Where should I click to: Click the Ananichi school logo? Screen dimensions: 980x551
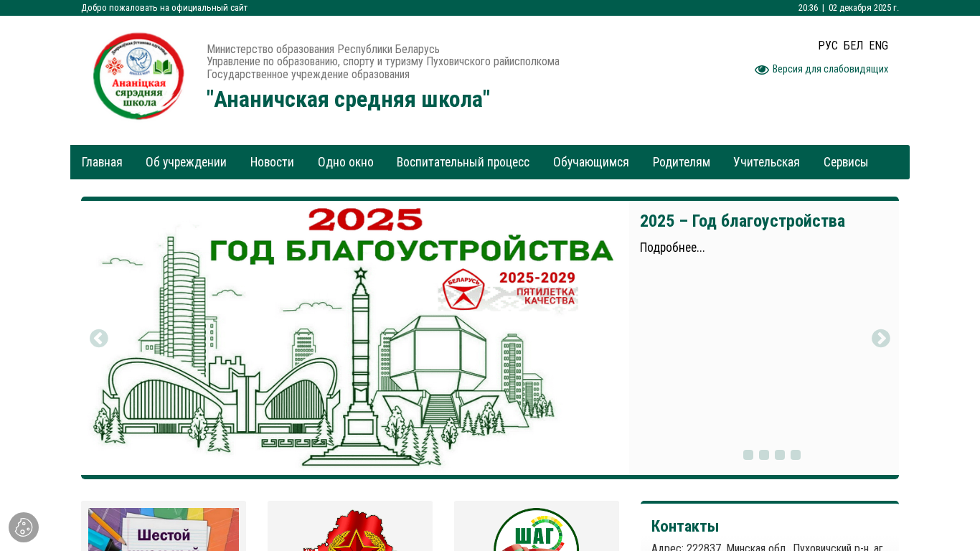click(138, 76)
